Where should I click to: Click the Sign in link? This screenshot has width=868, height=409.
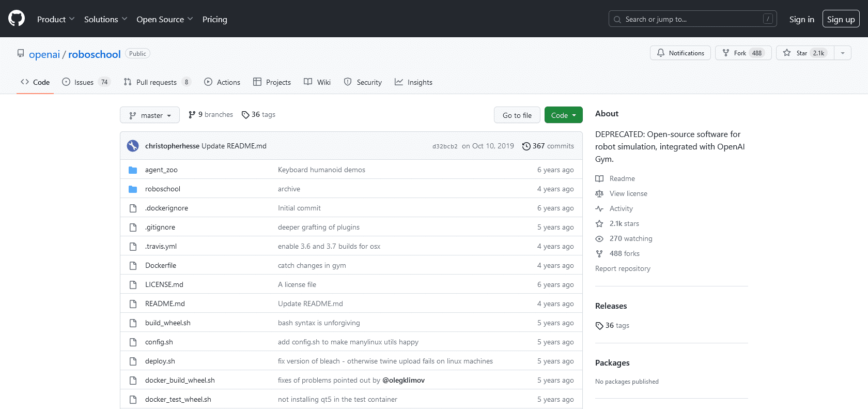[801, 19]
